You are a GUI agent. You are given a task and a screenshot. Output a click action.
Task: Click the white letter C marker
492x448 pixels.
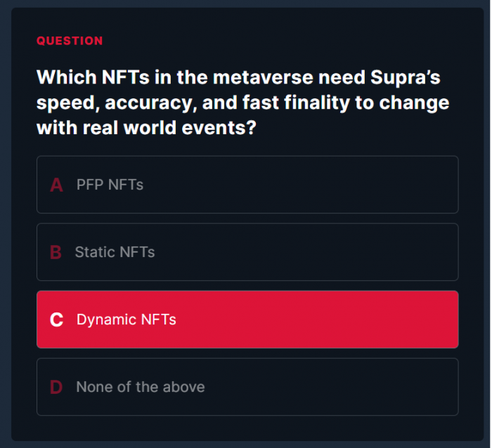tap(56, 320)
